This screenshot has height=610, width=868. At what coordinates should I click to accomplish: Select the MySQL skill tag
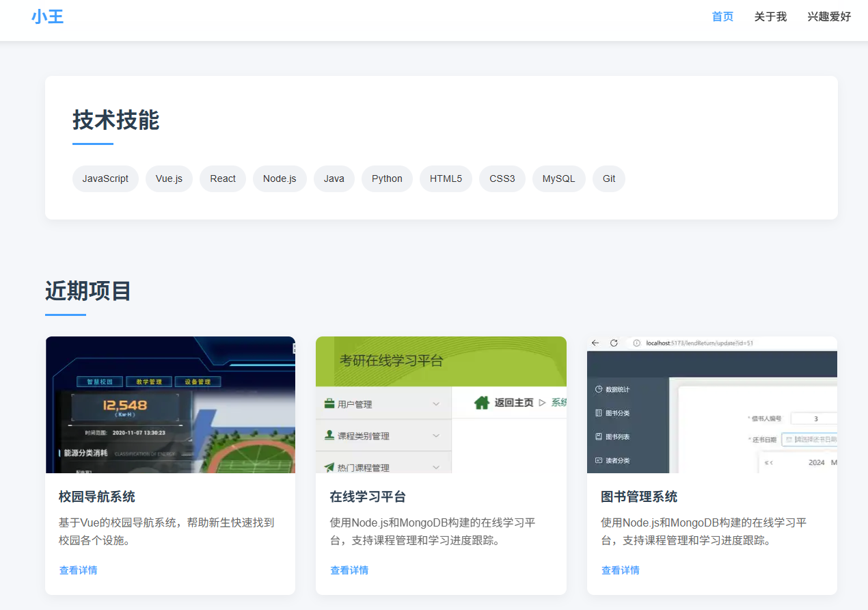coord(559,178)
